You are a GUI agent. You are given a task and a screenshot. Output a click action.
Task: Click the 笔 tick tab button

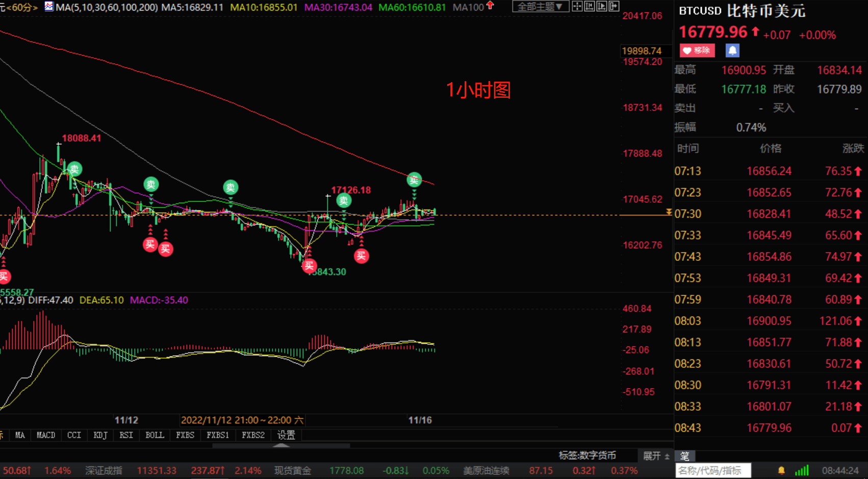tap(684, 456)
